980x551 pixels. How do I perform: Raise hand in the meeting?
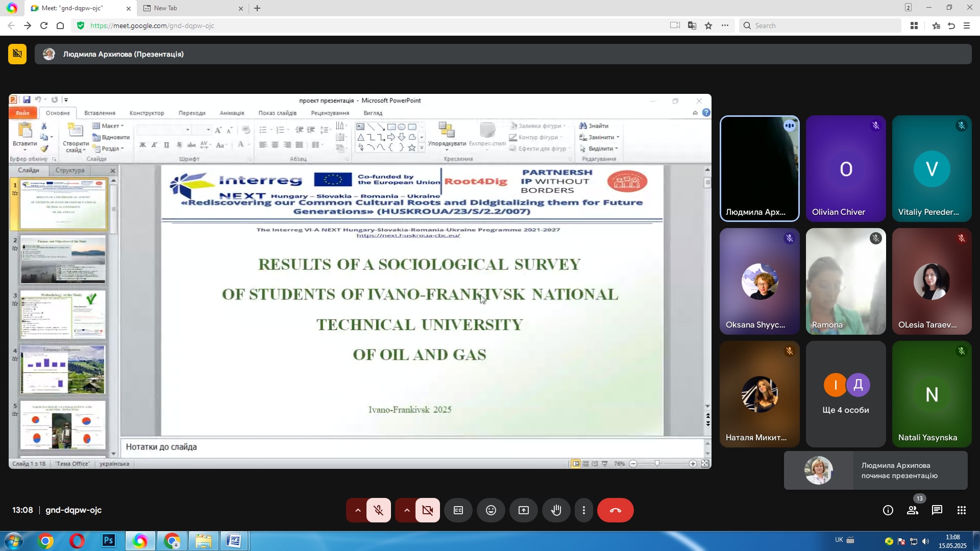556,510
